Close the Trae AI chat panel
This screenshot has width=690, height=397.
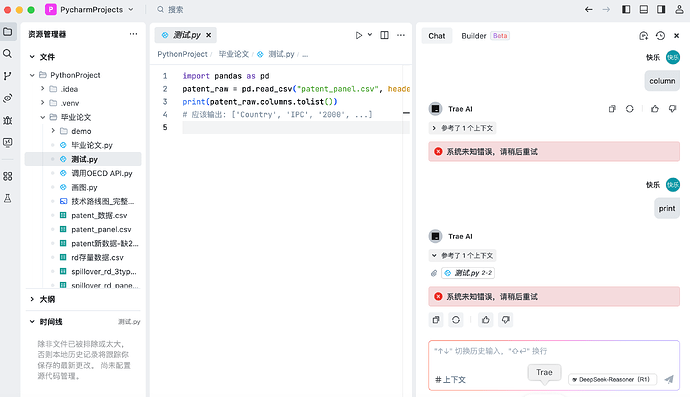(x=677, y=36)
